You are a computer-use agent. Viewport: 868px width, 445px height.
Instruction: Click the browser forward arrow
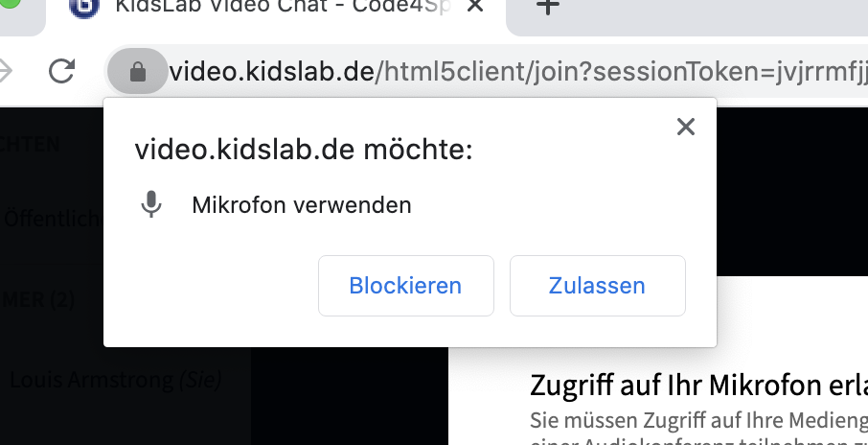pyautogui.click(x=6, y=70)
